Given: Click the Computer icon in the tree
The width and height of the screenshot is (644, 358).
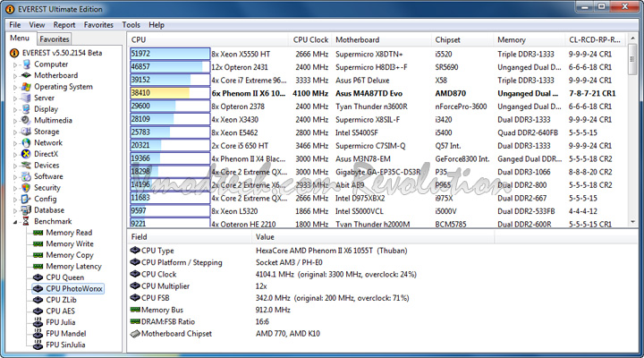Looking at the screenshot, I should pyautogui.click(x=26, y=64).
